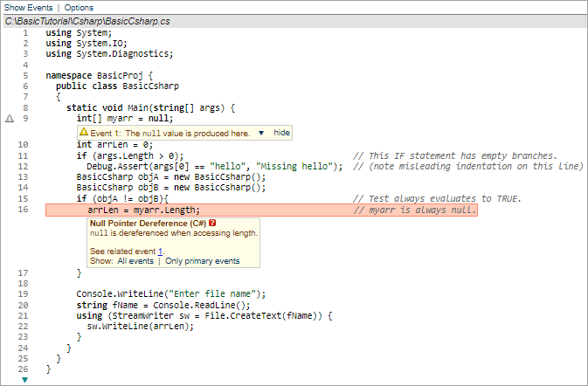The image size is (588, 386).
Task: Click 'BasicCsharp objA = new BasicCsharp();' line
Action: [x=171, y=177]
